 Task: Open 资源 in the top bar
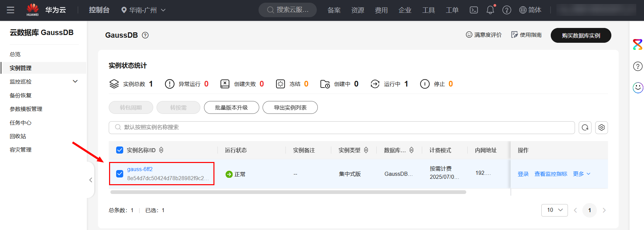tap(358, 10)
